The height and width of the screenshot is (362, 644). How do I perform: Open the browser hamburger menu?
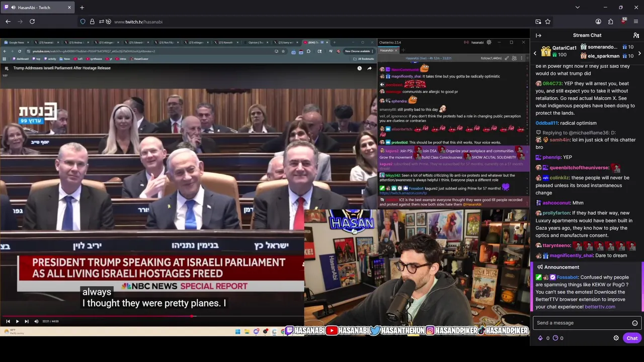[x=636, y=22]
